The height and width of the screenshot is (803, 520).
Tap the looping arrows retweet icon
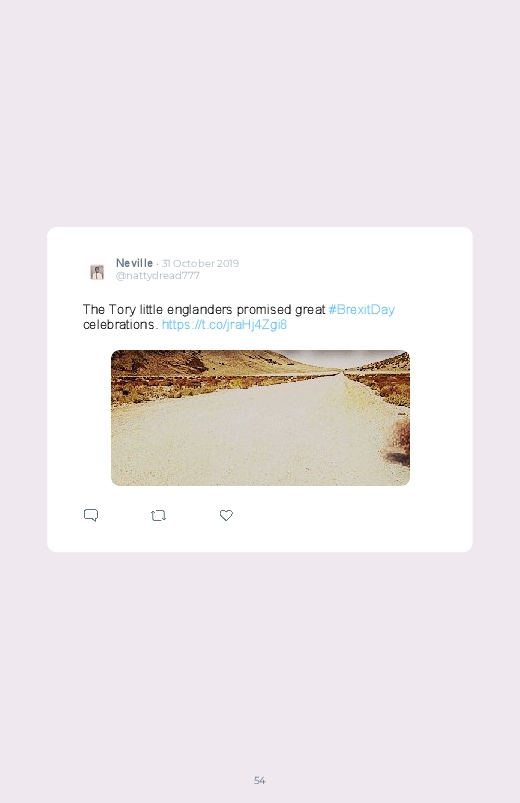[x=158, y=515]
